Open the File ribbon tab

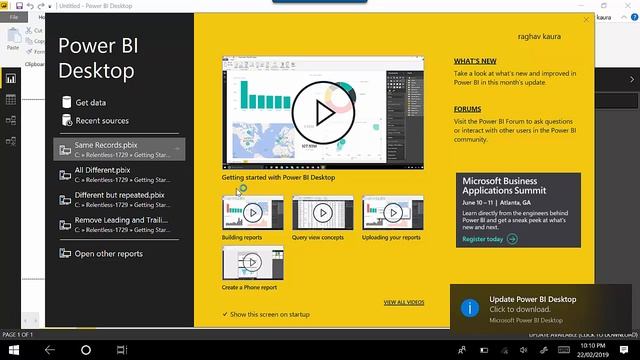point(14,17)
